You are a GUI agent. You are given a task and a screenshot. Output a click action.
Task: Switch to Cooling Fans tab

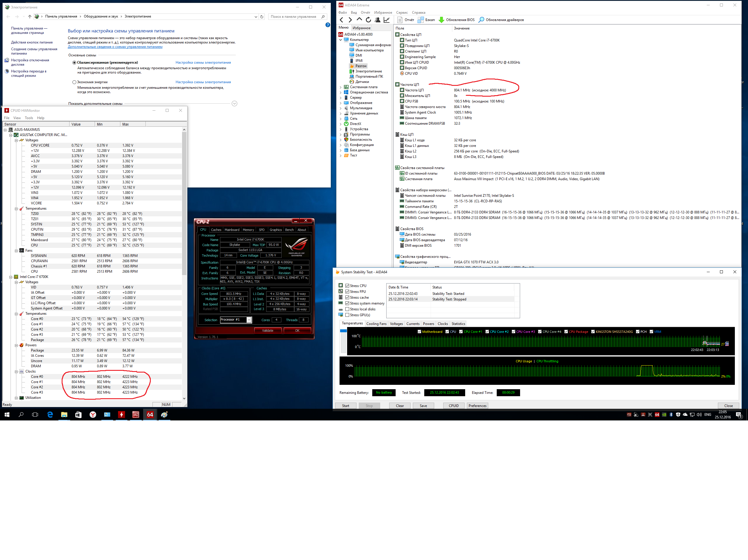[376, 324]
